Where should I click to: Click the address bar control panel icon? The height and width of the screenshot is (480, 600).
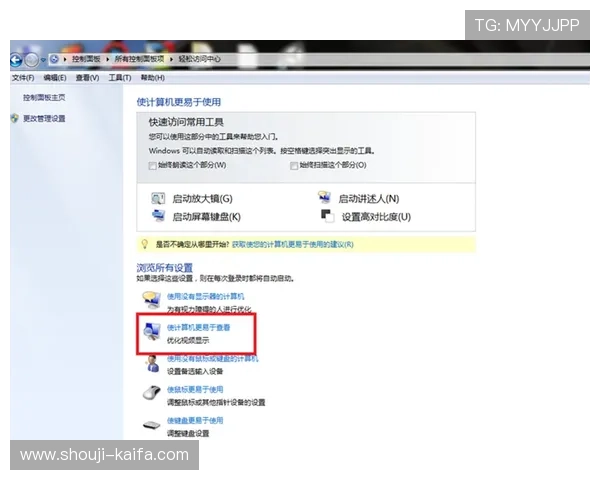(x=54, y=59)
